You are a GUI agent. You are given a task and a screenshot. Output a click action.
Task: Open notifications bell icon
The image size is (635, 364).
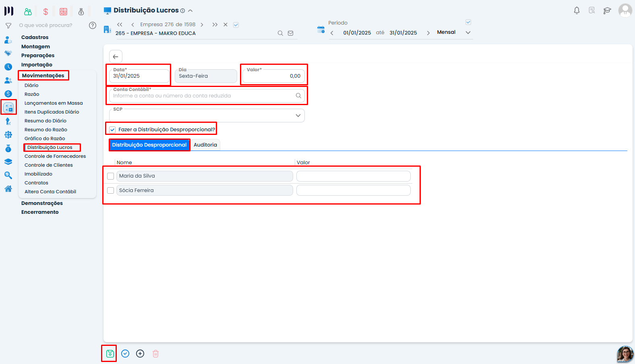[x=577, y=10]
